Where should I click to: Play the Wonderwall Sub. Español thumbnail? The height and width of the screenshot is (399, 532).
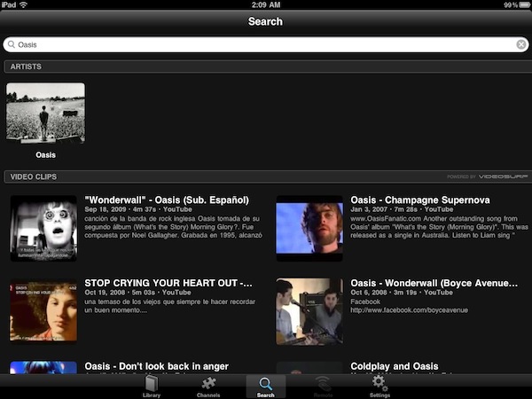coord(44,228)
